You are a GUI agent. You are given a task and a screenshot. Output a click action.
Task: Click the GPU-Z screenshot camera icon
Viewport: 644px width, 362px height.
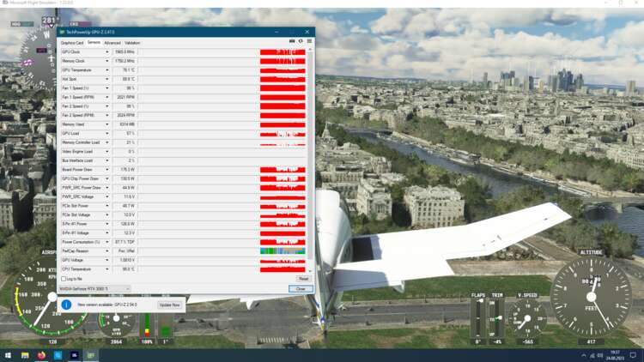click(x=292, y=42)
